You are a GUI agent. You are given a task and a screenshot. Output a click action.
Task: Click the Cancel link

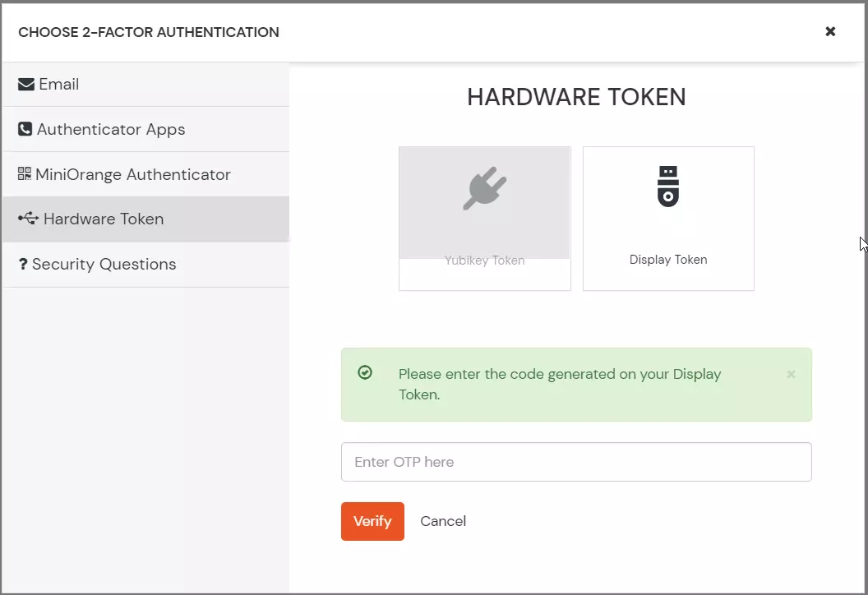tap(443, 521)
